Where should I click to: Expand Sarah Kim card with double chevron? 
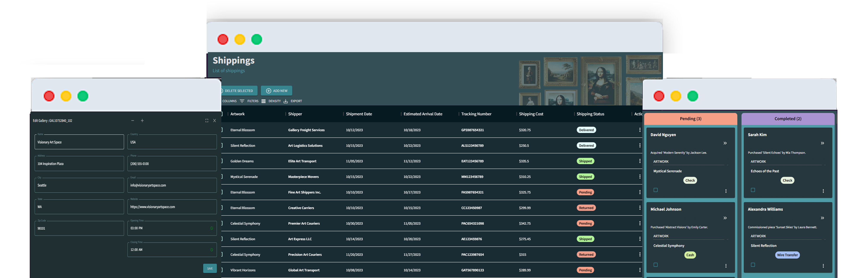[822, 143]
